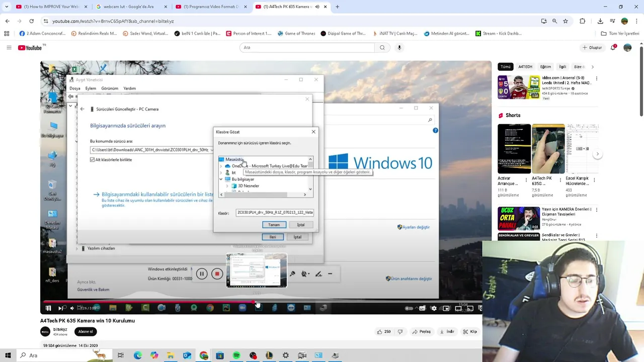Open the bookmarks apps grid icon
This screenshot has width=644, height=362.
(x=7, y=34)
